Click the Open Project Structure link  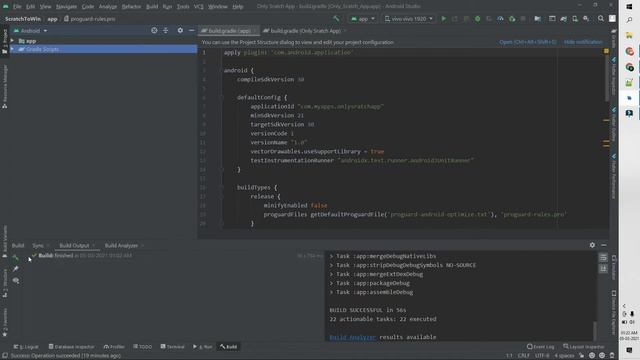click(528, 42)
